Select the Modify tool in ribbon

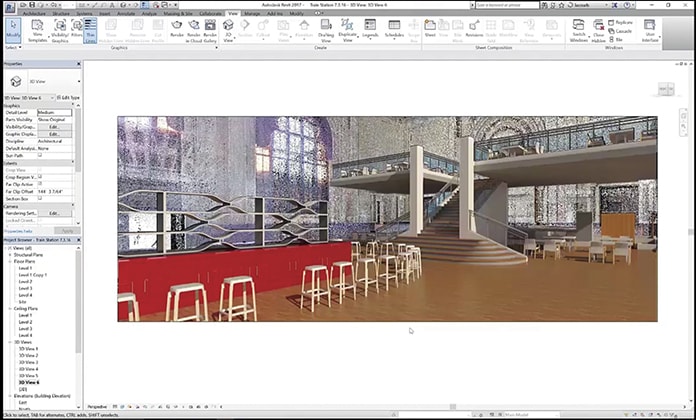[x=12, y=29]
